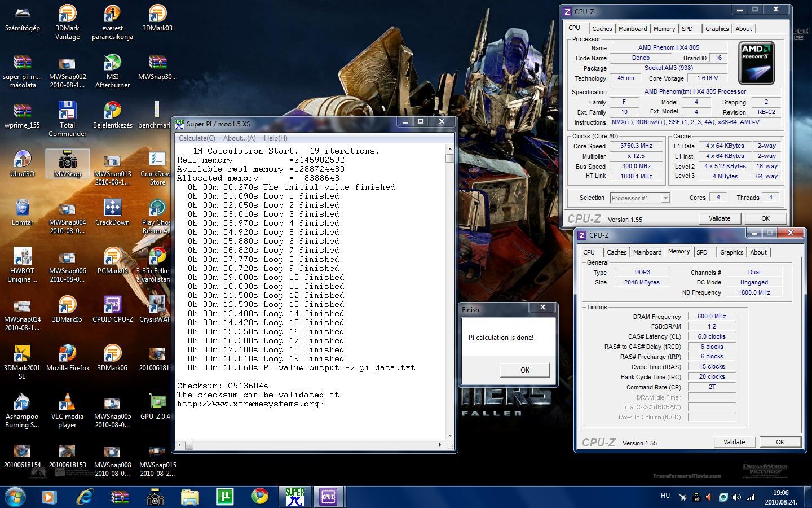Open the Számítógép desktop icon
The width and height of the screenshot is (812, 508).
[22, 17]
